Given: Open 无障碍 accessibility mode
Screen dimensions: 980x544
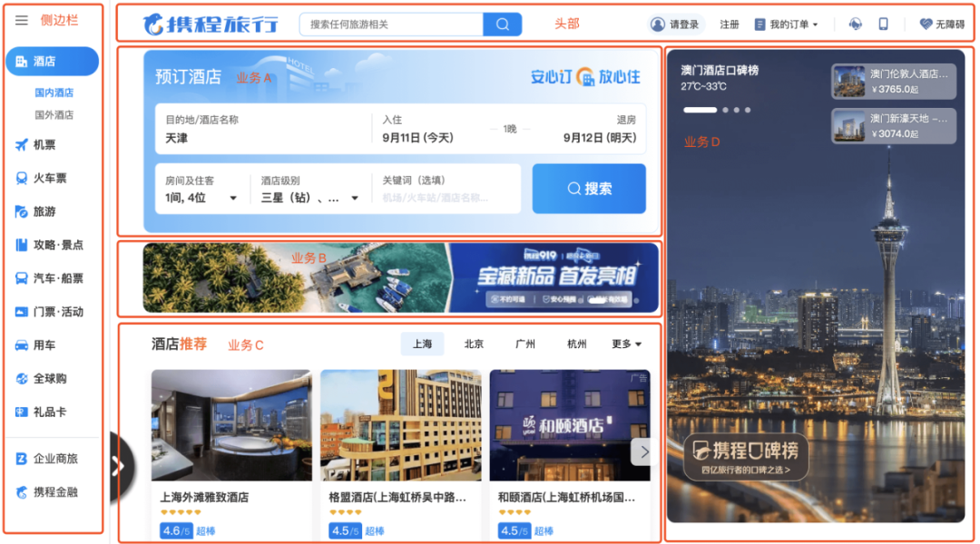Looking at the screenshot, I should click(942, 24).
